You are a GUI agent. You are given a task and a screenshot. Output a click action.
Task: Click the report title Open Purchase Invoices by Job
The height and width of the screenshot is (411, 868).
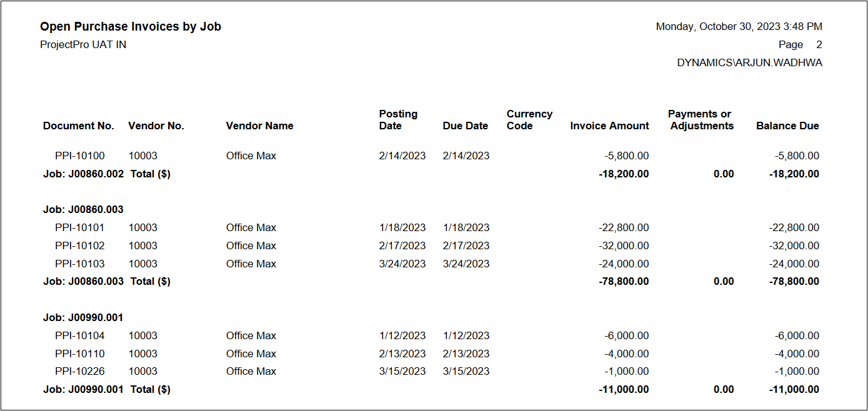point(130,27)
